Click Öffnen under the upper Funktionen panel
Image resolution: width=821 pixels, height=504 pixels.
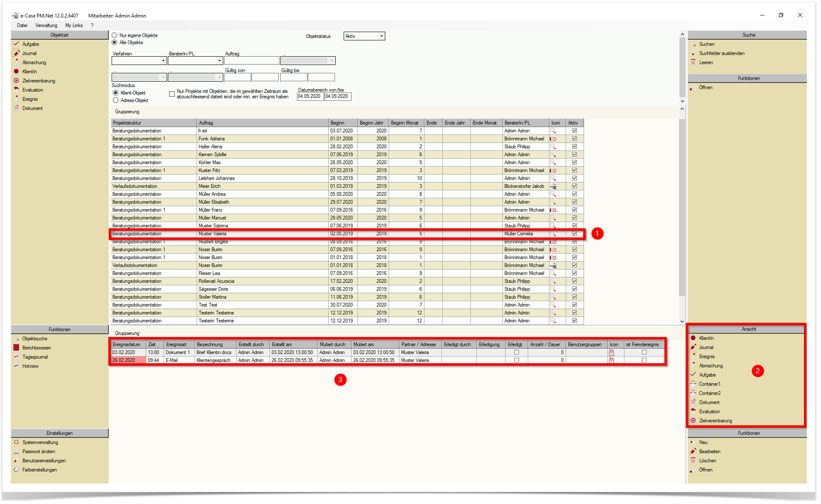point(706,87)
